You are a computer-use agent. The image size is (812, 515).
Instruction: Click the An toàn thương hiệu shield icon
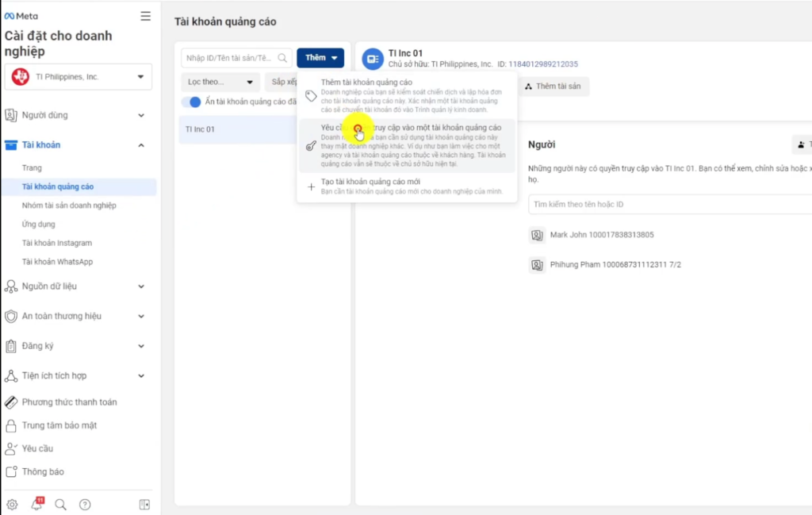point(11,316)
